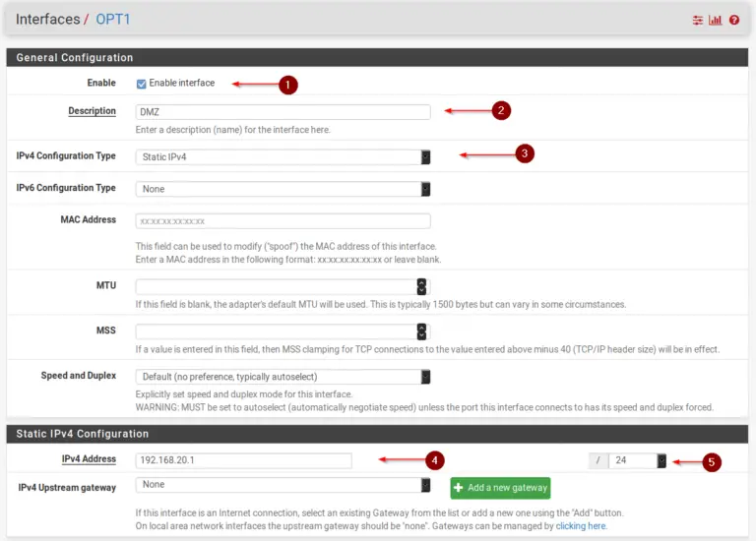Image resolution: width=756 pixels, height=541 pixels.
Task: Open the subnet mask /24 dropdown
Action: tap(638, 460)
